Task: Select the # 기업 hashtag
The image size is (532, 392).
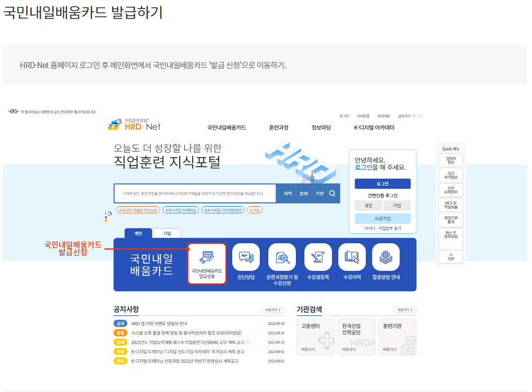Action: (255, 210)
